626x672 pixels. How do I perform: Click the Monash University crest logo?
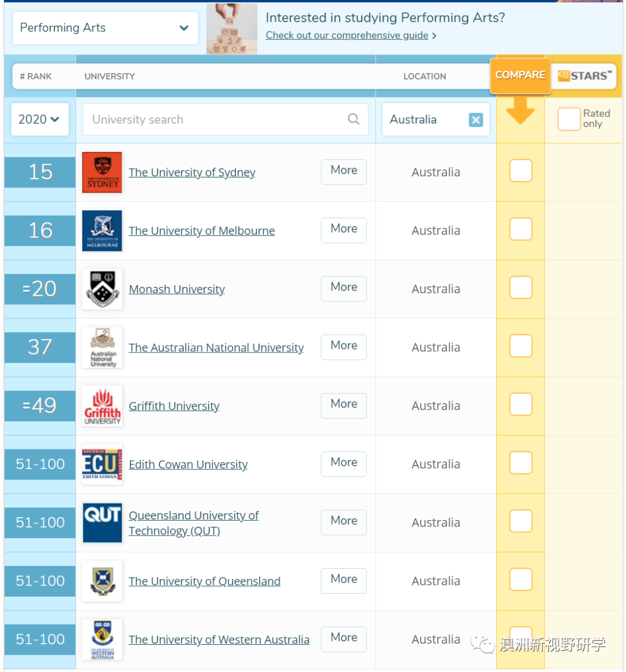102,289
